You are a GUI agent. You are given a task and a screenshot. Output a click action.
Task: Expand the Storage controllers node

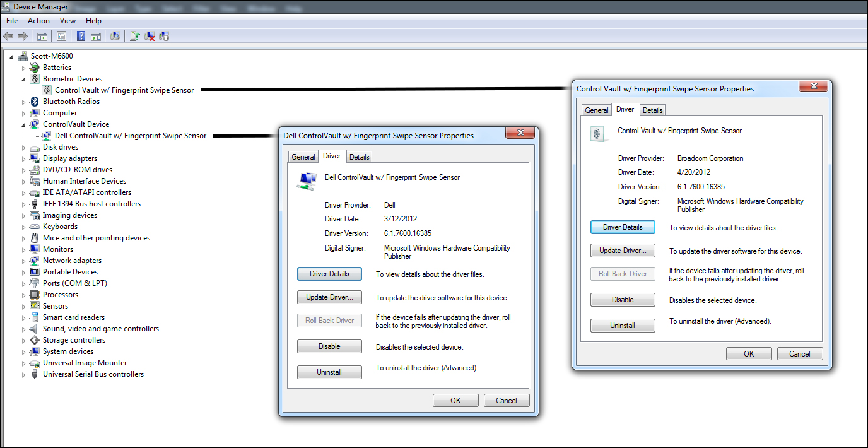click(24, 340)
